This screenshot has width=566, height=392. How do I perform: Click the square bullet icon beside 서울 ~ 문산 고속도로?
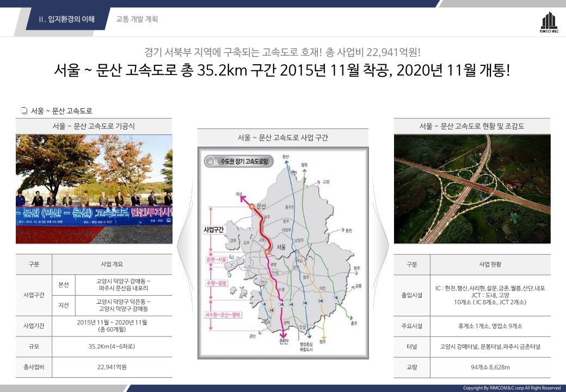pyautogui.click(x=24, y=111)
